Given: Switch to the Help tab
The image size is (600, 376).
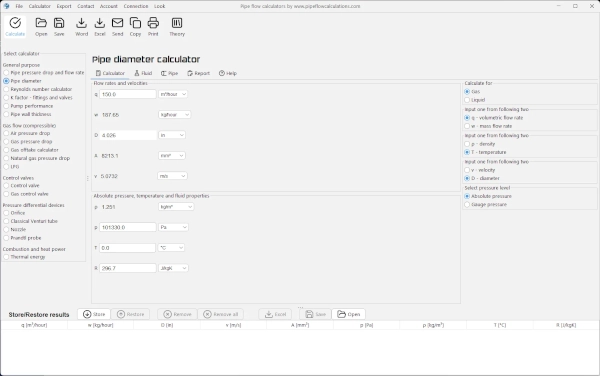Looking at the screenshot, I should pos(228,73).
